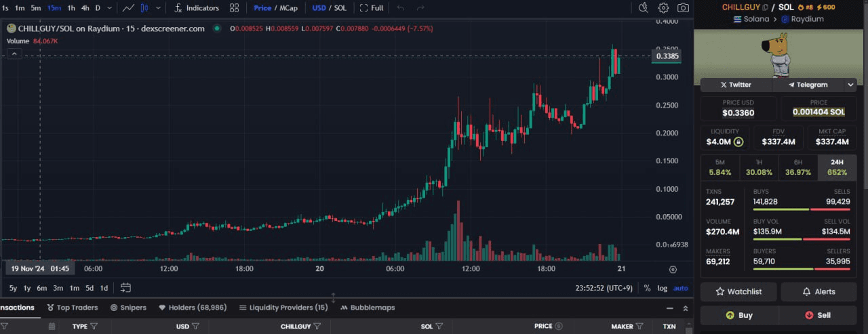The height and width of the screenshot is (334, 868).
Task: Select the 5m chart interval in top toolbar
Action: 36,8
